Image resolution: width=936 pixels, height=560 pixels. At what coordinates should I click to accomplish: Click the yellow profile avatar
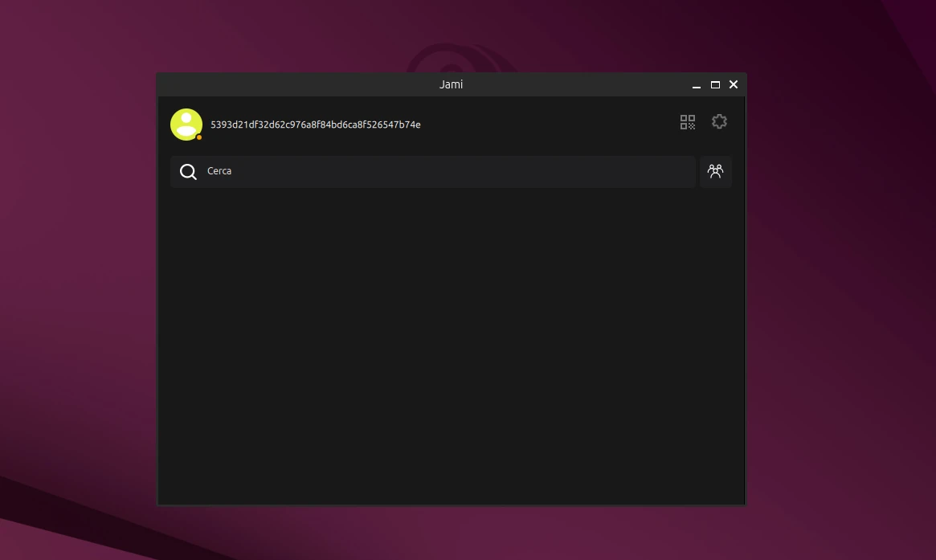pos(186,124)
